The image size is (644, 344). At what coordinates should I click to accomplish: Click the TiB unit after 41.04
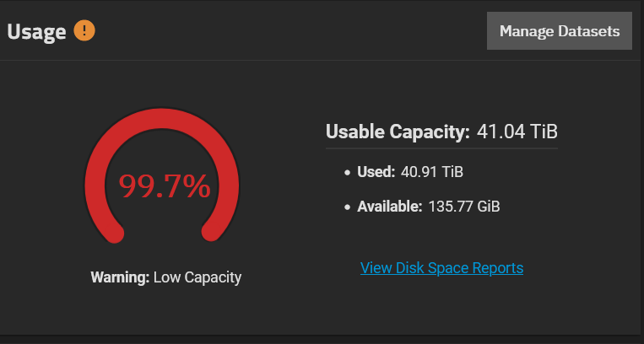[x=544, y=132]
